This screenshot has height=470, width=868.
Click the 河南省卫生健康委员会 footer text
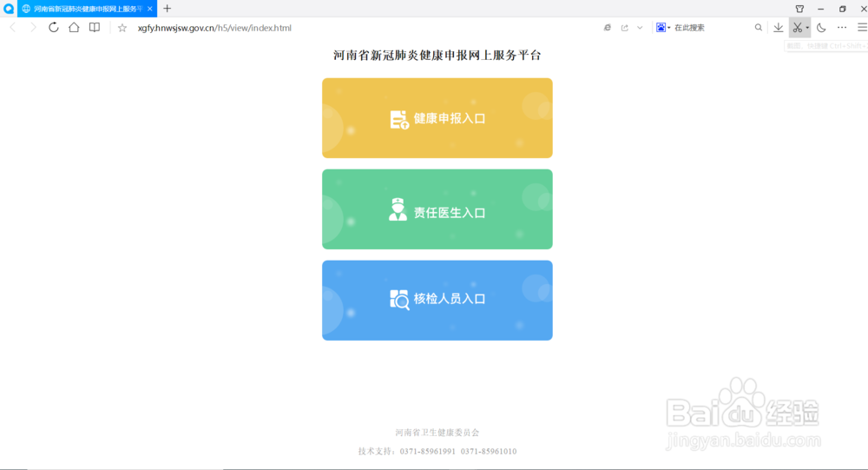coord(437,433)
